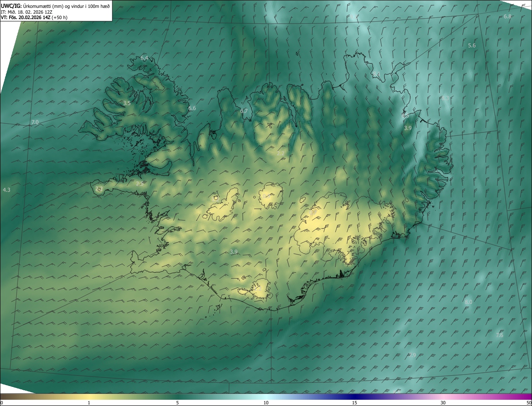
Task: Click the initial time 'IT: Mið. 18. 02. 2026 12Z'
Action: 27,12
